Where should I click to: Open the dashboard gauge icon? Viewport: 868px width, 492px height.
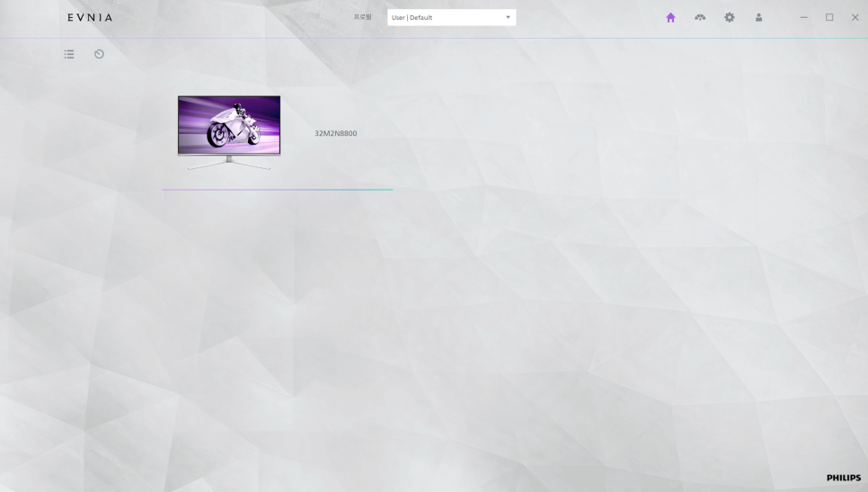pyautogui.click(x=700, y=18)
